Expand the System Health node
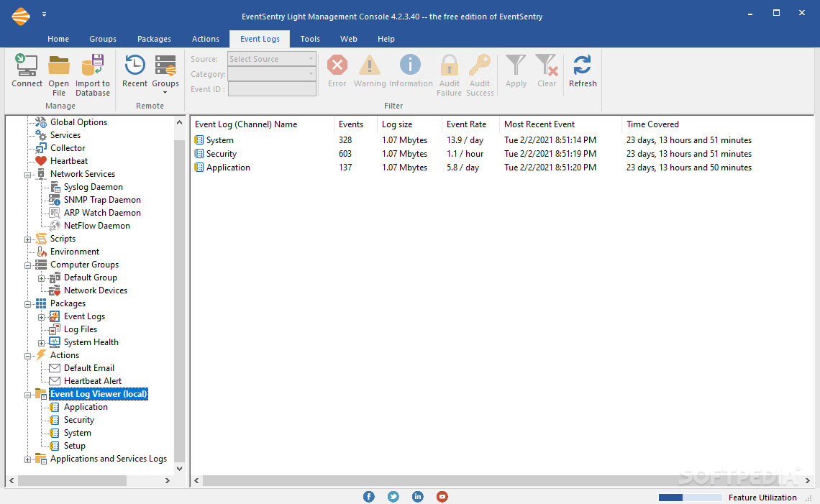 pos(41,343)
